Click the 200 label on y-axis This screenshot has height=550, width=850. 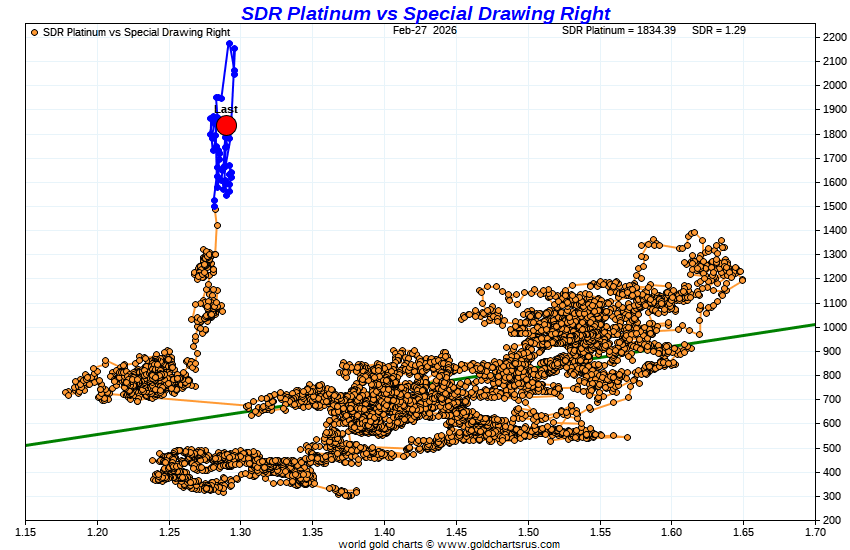[836, 520]
